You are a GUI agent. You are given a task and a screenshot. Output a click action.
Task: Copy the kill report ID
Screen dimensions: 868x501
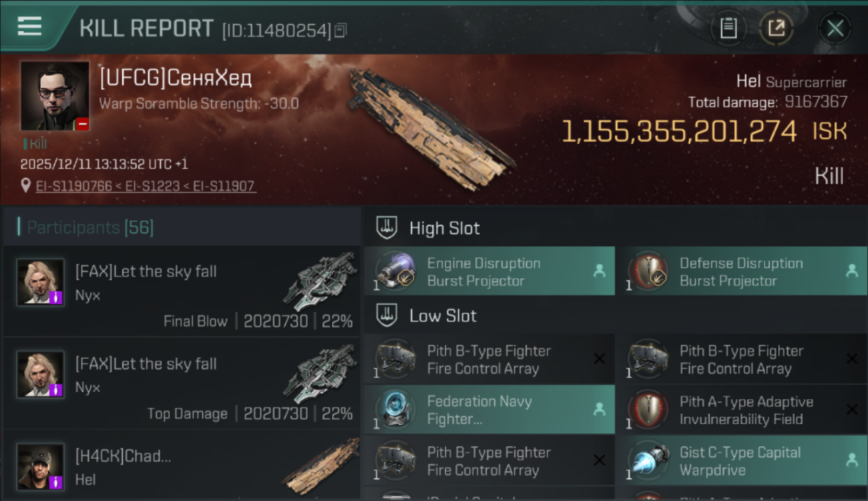[x=341, y=30]
